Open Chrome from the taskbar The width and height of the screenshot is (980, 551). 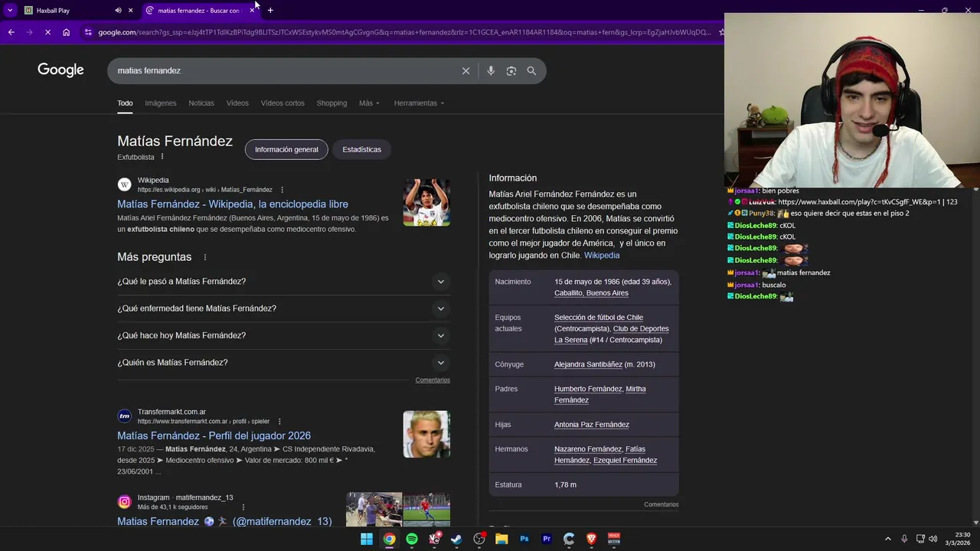click(x=390, y=539)
